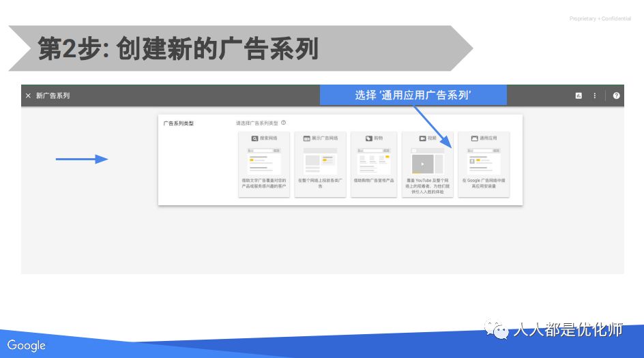Select the 展示广告网络 preview illustration
644x358 pixels.
320,161
